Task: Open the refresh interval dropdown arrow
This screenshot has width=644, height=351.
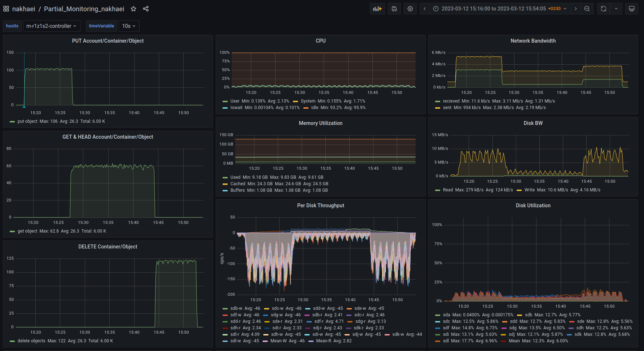Action: point(616,9)
